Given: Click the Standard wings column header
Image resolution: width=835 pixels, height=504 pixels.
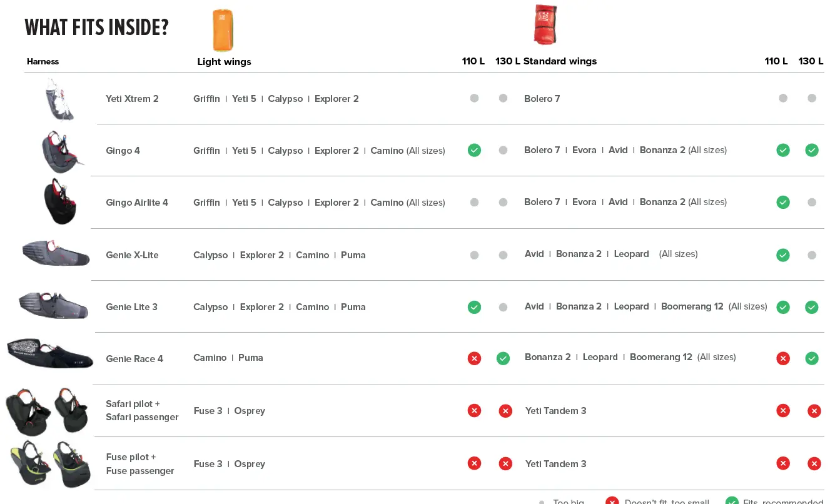Looking at the screenshot, I should click(560, 61).
